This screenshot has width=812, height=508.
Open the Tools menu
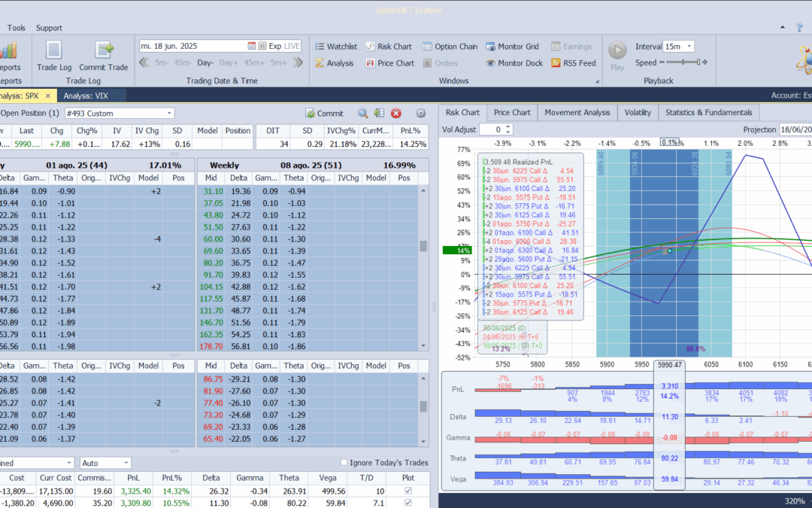[16, 28]
